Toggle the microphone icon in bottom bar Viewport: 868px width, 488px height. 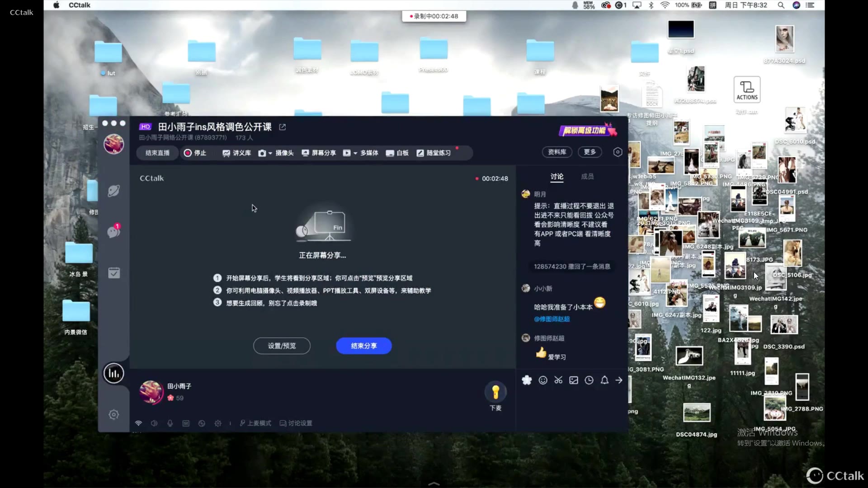(x=170, y=423)
